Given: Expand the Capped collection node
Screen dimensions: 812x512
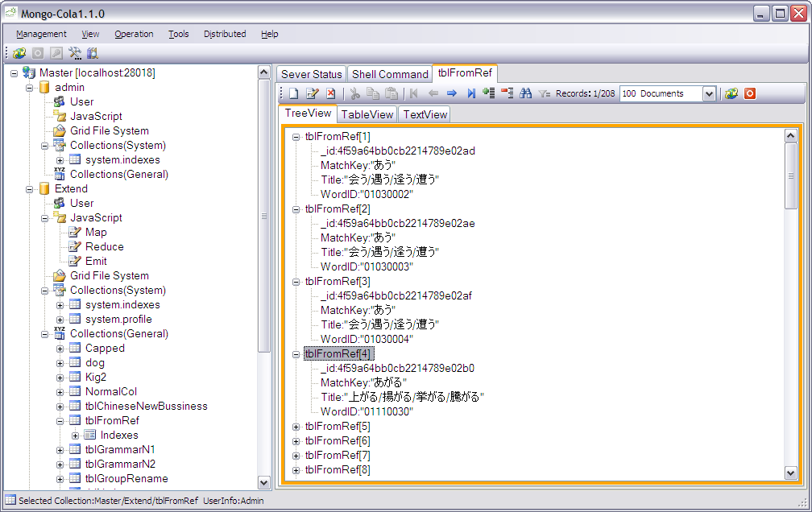Looking at the screenshot, I should (x=60, y=349).
